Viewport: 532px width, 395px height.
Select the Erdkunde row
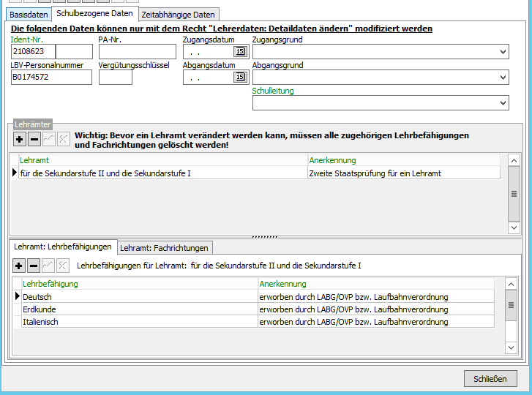(139, 309)
